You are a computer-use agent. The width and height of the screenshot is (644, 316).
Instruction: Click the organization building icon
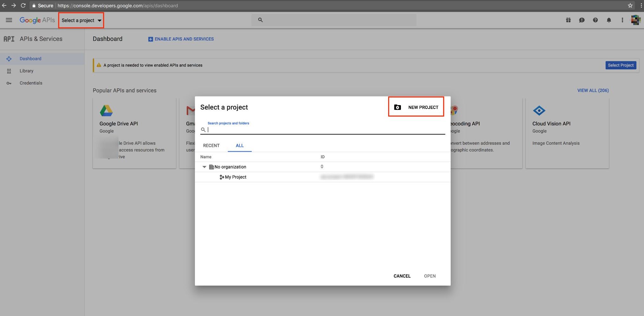(x=211, y=167)
